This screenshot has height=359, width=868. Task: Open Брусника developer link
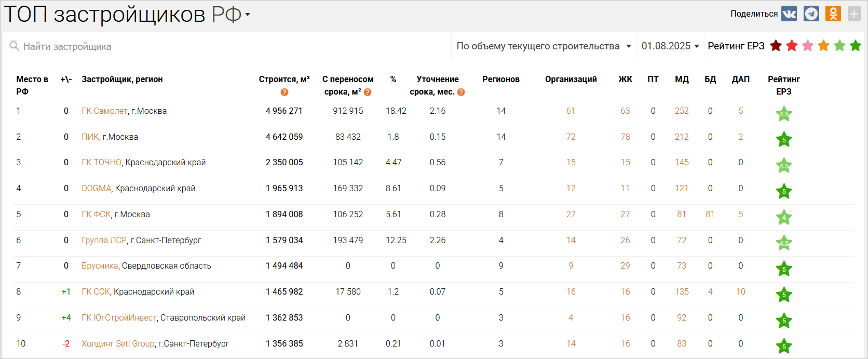tap(100, 266)
